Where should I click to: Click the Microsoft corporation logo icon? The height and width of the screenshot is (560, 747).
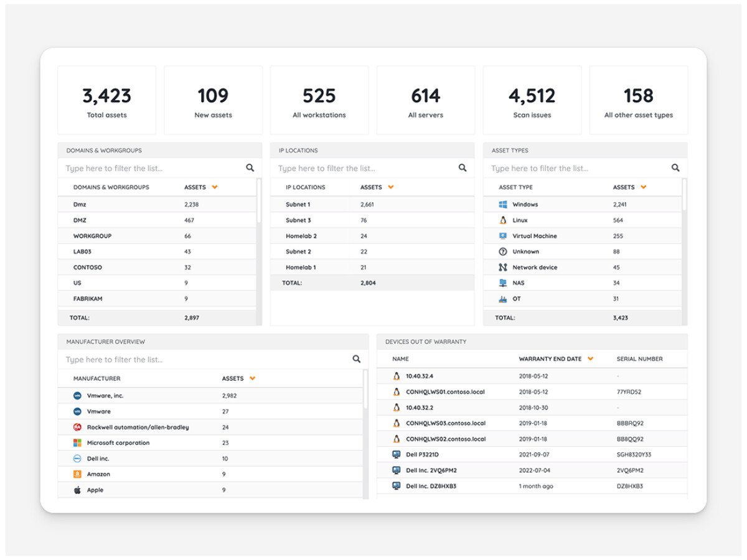pyautogui.click(x=78, y=443)
